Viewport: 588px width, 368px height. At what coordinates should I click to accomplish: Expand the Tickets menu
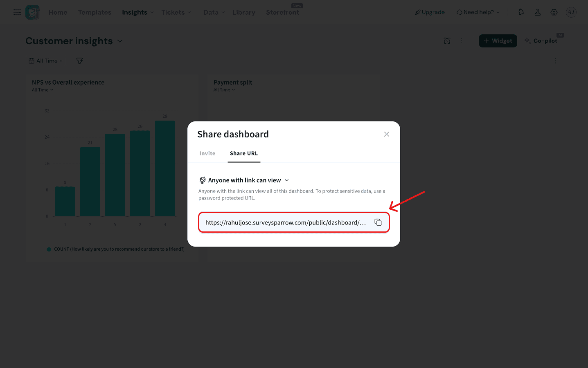coord(176,12)
